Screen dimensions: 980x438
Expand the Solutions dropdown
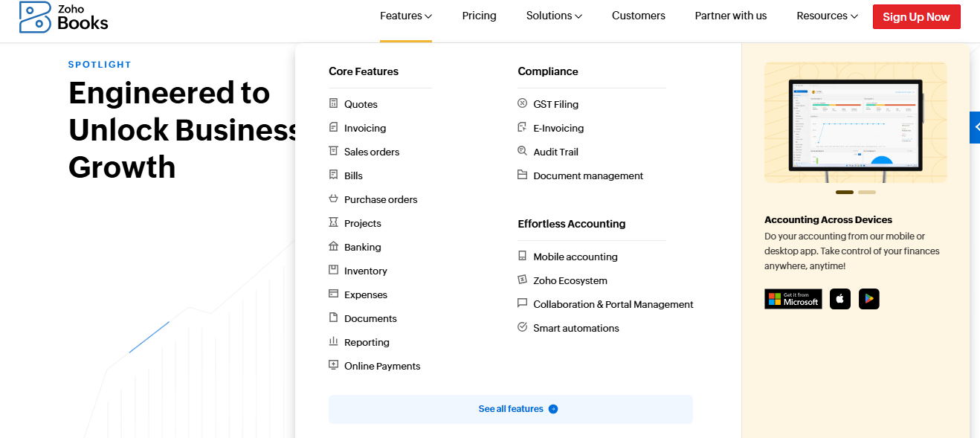tap(553, 15)
